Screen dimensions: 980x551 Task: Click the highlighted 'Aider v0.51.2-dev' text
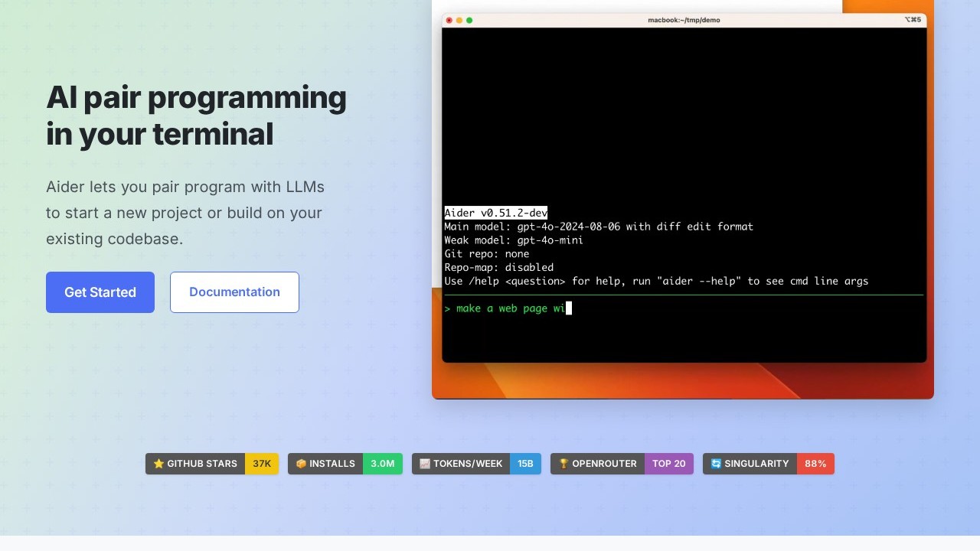pos(495,213)
